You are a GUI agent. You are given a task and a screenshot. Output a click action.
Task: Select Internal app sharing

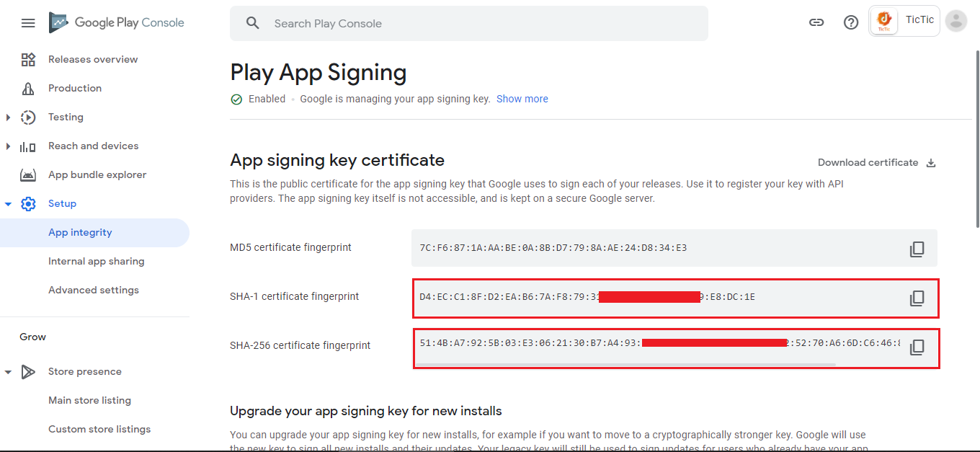pos(97,261)
